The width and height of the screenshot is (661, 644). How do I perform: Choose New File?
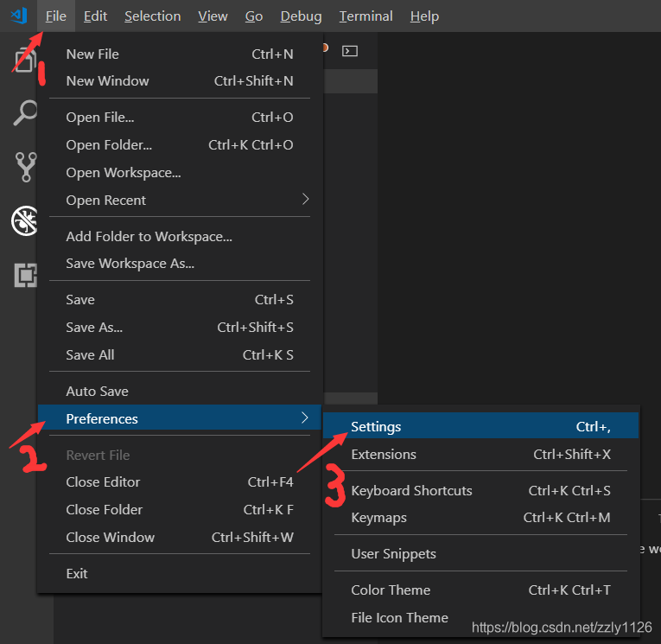(180, 54)
